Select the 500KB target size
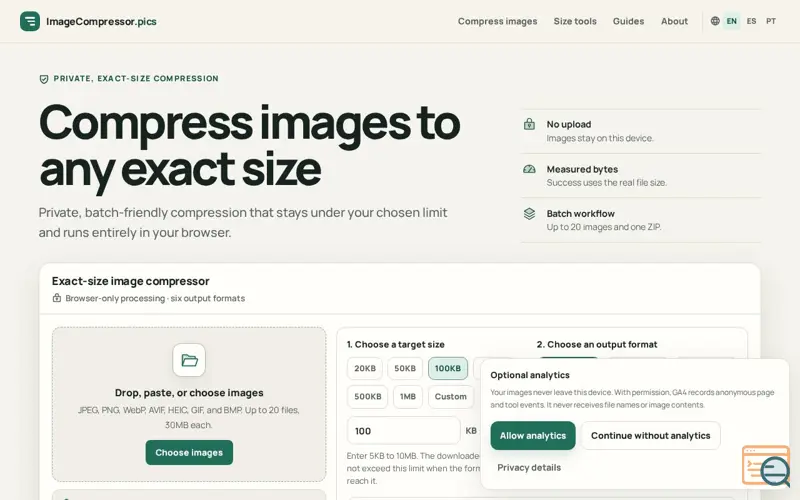800x500 pixels. [x=368, y=396]
